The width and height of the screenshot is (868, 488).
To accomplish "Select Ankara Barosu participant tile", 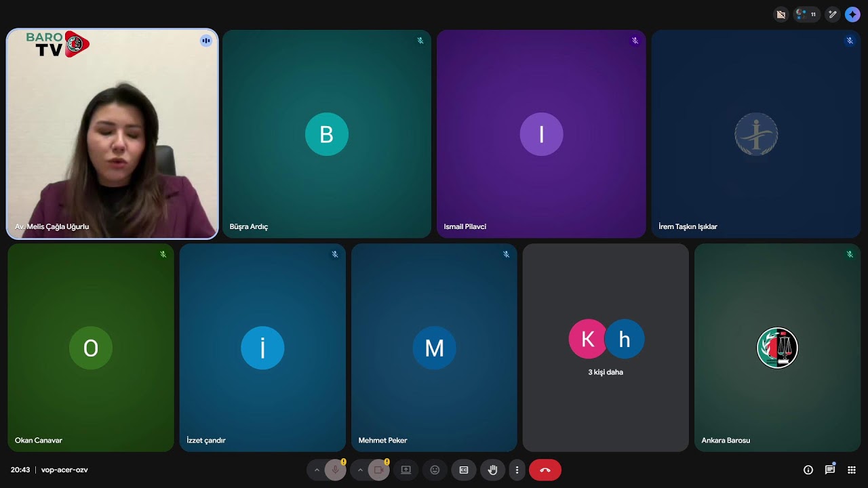I will click(777, 348).
